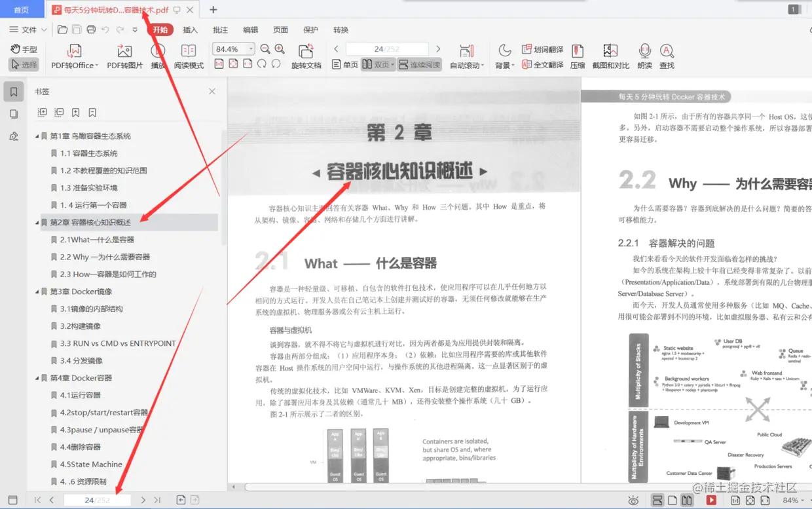Zoom out with the minus magnifier
Viewport: 812px width, 509px height.
coord(265,49)
